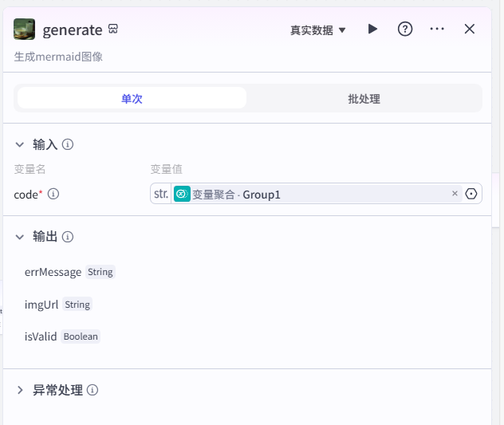Click the 变量名 column header
The height and width of the screenshot is (425, 504).
[30, 169]
